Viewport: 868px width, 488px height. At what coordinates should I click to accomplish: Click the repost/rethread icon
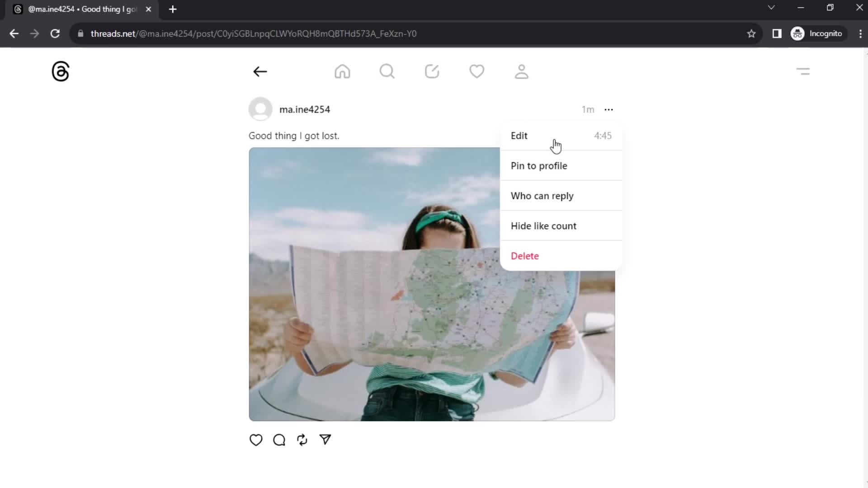pos(302,440)
